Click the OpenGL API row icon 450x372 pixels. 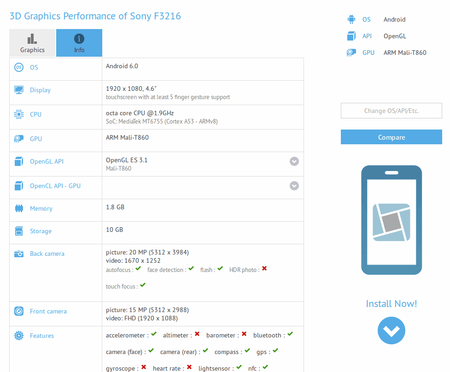pyautogui.click(x=19, y=161)
